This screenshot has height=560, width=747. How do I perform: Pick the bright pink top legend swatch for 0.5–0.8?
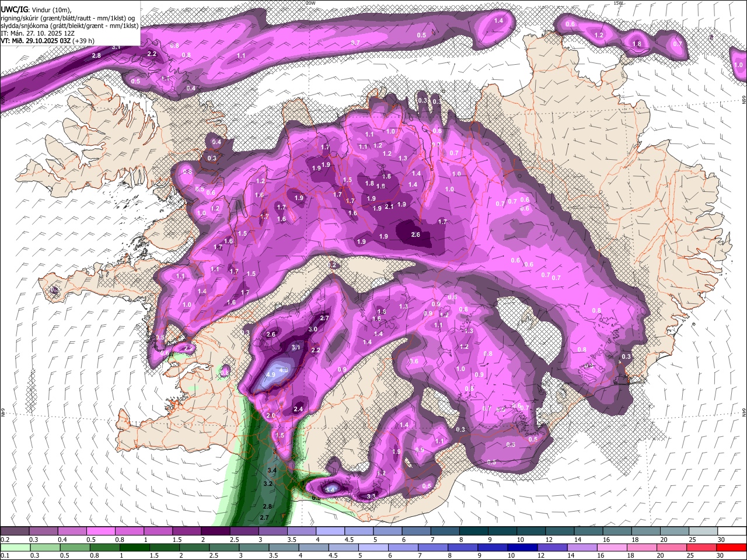click(102, 531)
